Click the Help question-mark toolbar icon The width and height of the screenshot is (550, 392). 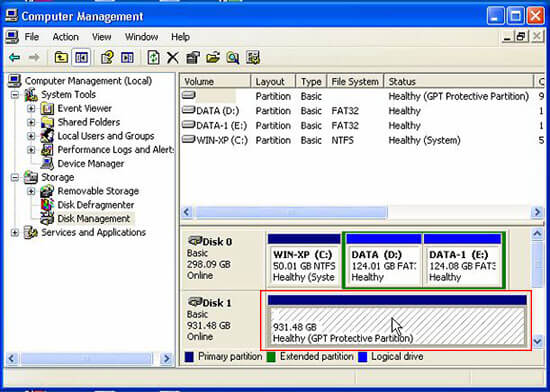(x=107, y=58)
